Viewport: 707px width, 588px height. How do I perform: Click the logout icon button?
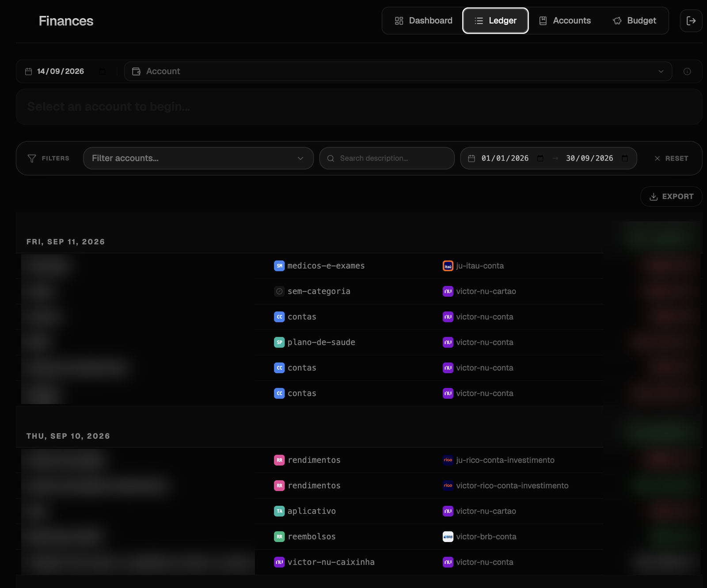(691, 21)
